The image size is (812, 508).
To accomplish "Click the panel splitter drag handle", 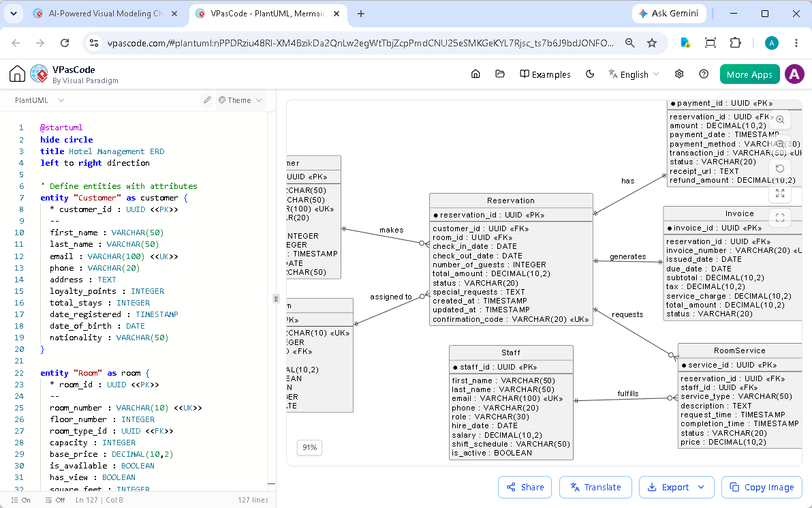I will (x=276, y=299).
